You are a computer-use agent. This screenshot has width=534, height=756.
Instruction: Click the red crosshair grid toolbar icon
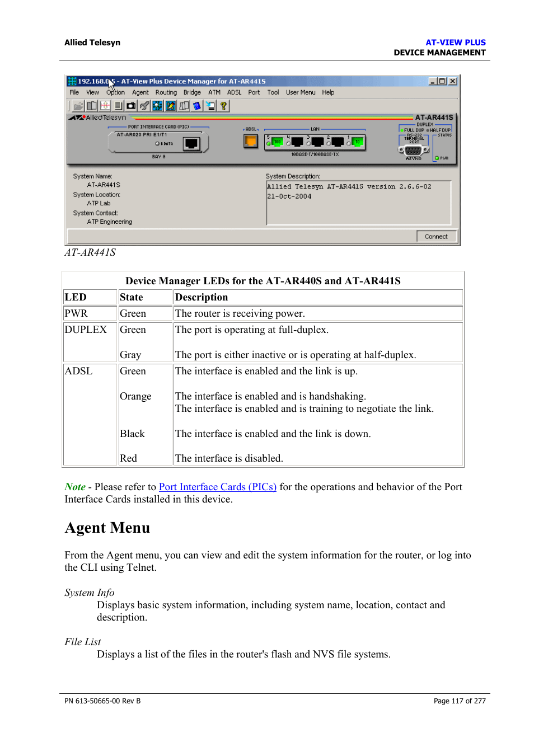pos(105,106)
